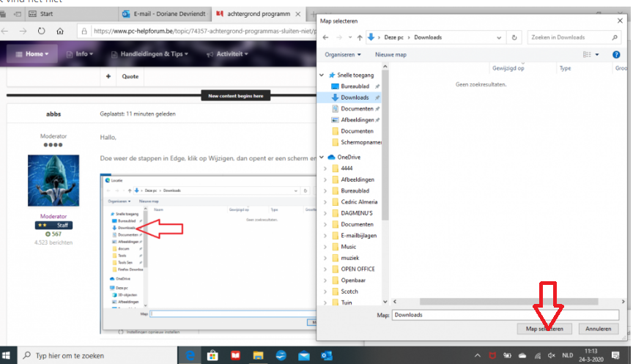This screenshot has height=364, width=633.
Task: Open the Activiteit forum menu
Action: pyautogui.click(x=227, y=53)
